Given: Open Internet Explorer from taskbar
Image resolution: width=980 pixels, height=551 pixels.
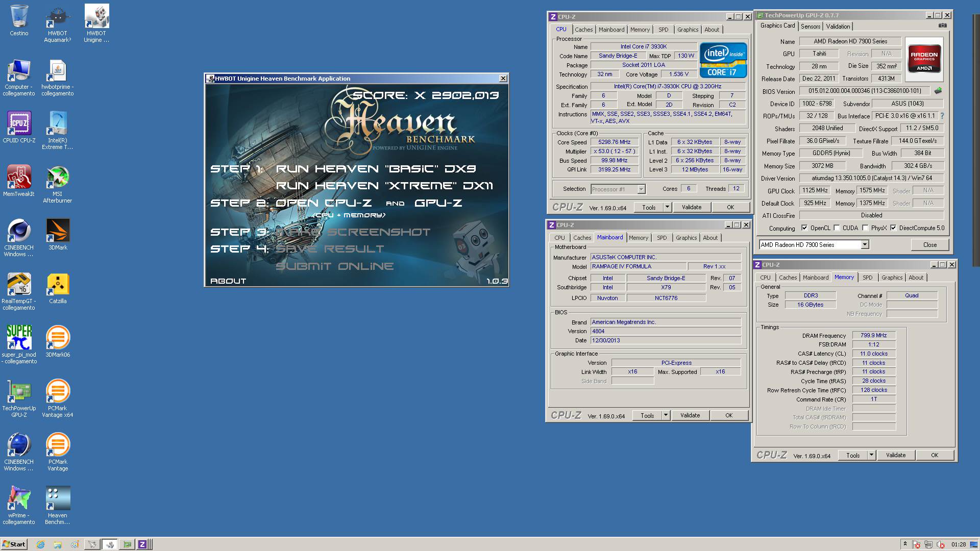Looking at the screenshot, I should pyautogui.click(x=41, y=544).
